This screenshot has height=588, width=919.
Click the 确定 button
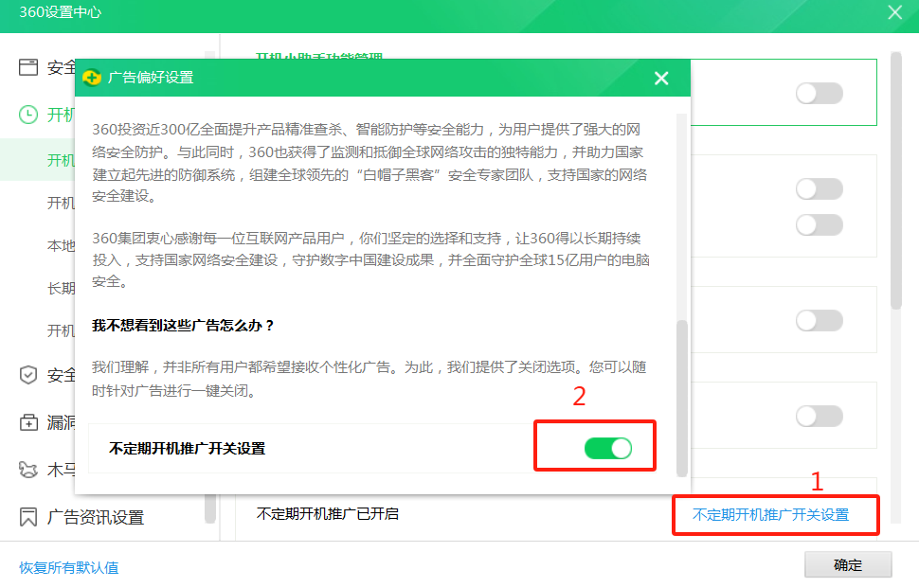848,565
